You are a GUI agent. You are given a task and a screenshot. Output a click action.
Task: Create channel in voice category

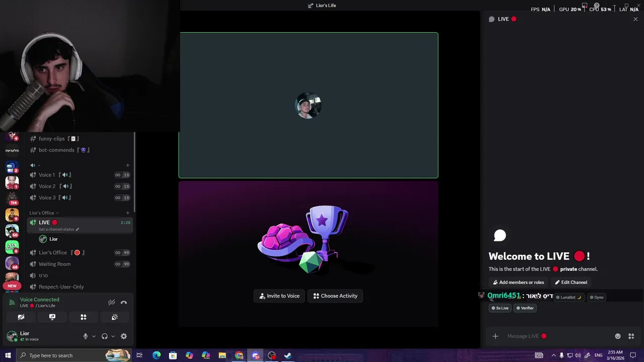127,165
